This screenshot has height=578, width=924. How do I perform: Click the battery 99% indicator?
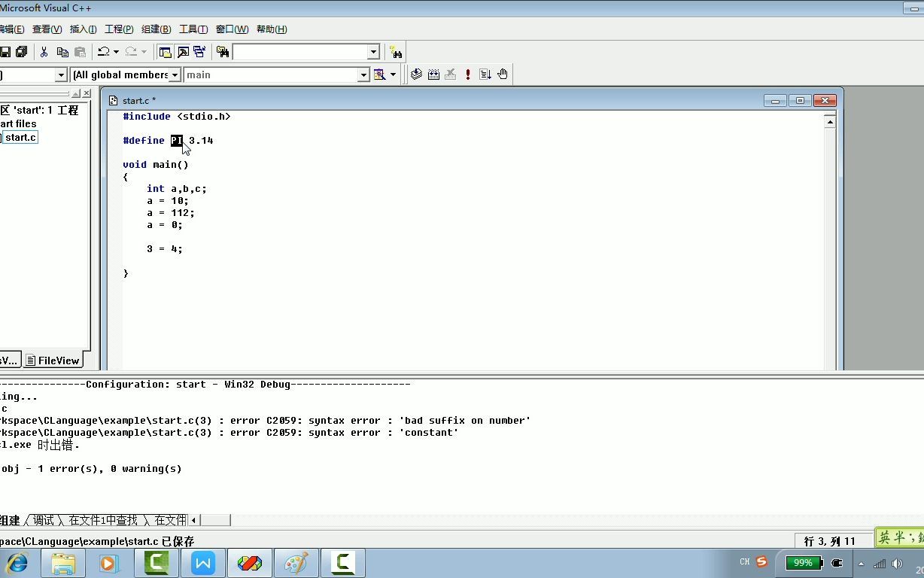[804, 562]
